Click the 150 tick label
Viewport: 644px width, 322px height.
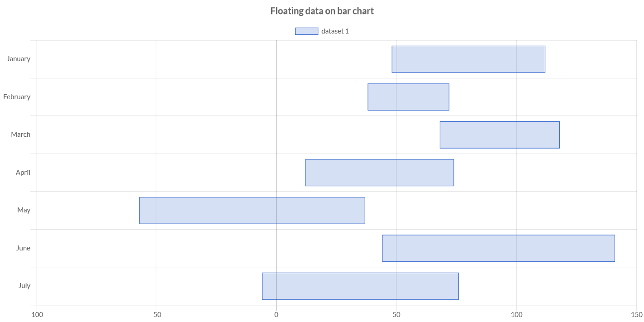tap(637, 314)
